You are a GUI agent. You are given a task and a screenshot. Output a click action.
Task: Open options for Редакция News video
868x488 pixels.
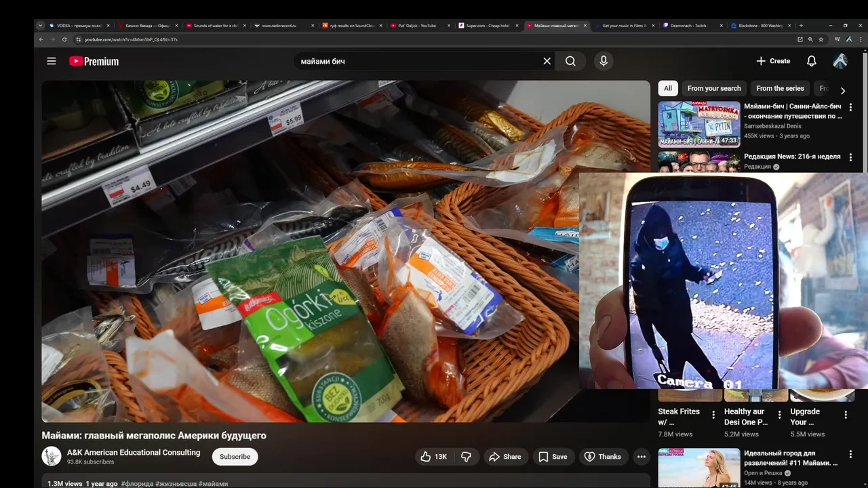pos(850,157)
